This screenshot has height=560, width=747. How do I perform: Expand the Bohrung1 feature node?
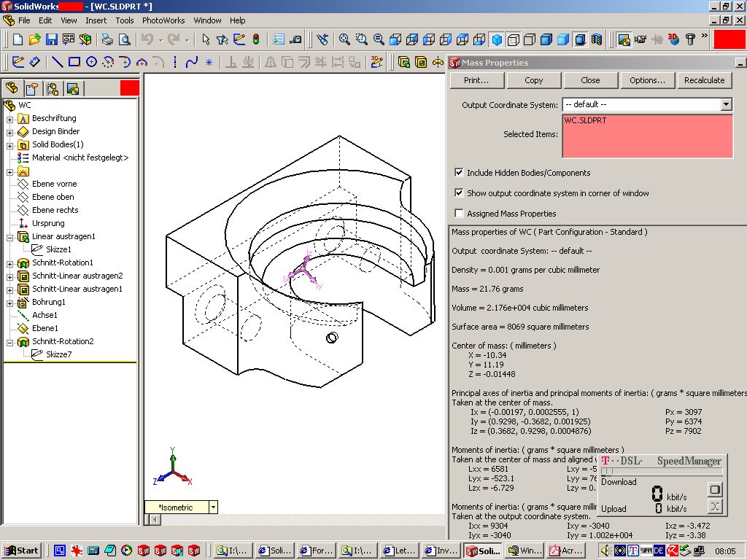(10, 302)
